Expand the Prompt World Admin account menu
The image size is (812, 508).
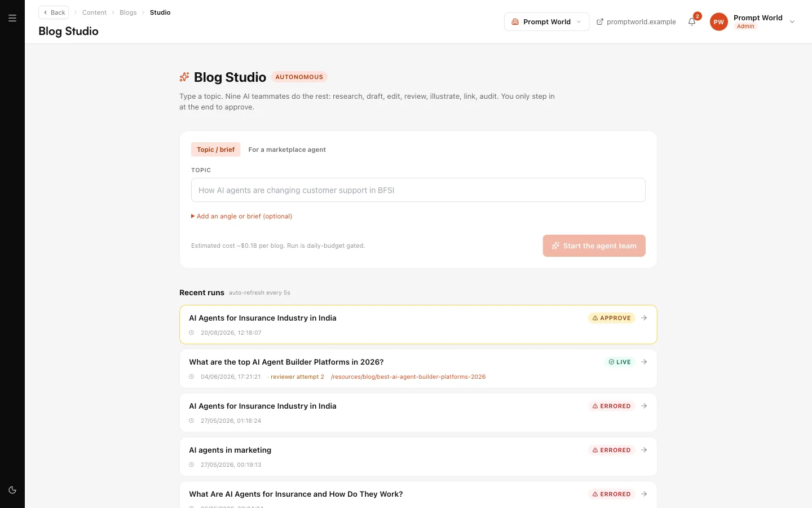point(753,22)
